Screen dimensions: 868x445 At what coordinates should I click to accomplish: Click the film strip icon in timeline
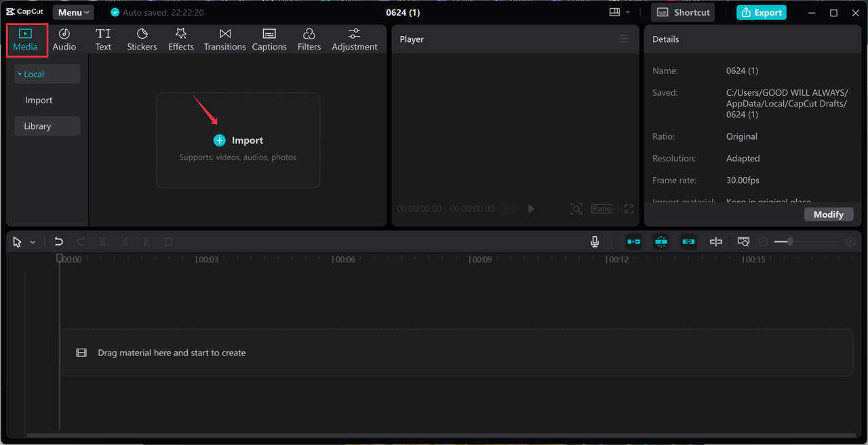(81, 353)
